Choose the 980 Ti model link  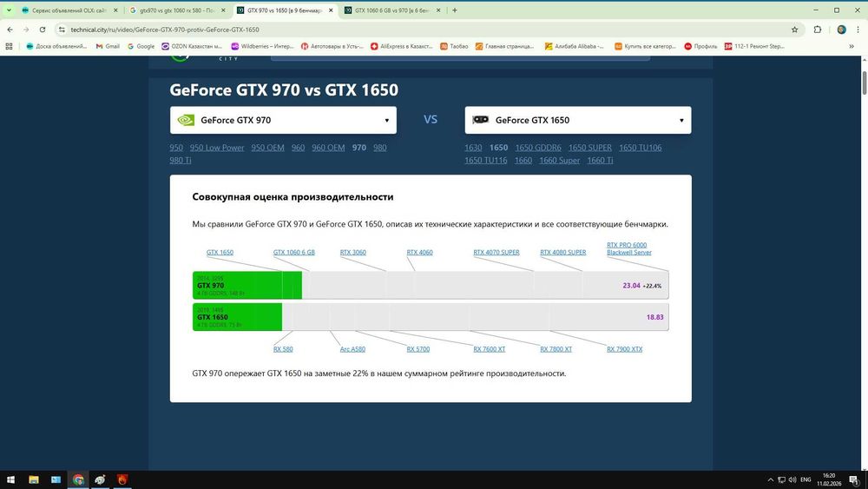[x=181, y=160]
